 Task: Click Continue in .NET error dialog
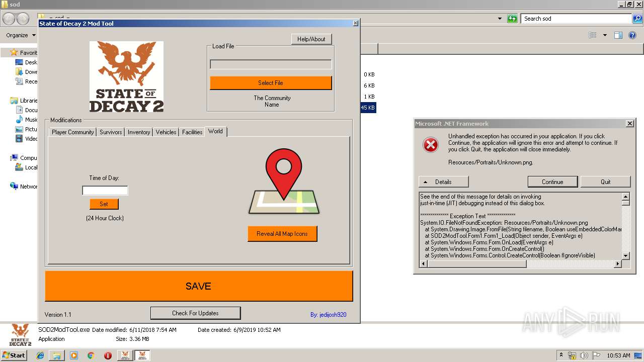coord(552,182)
